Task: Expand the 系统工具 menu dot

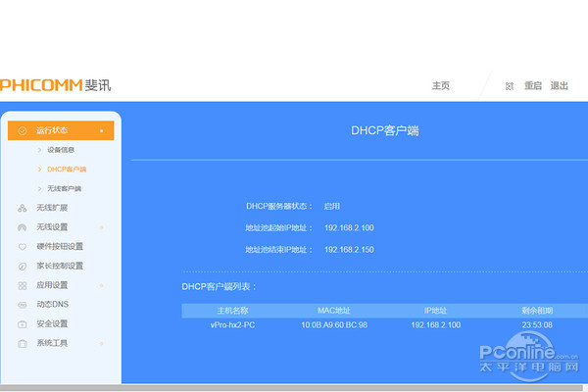Action: (x=101, y=343)
